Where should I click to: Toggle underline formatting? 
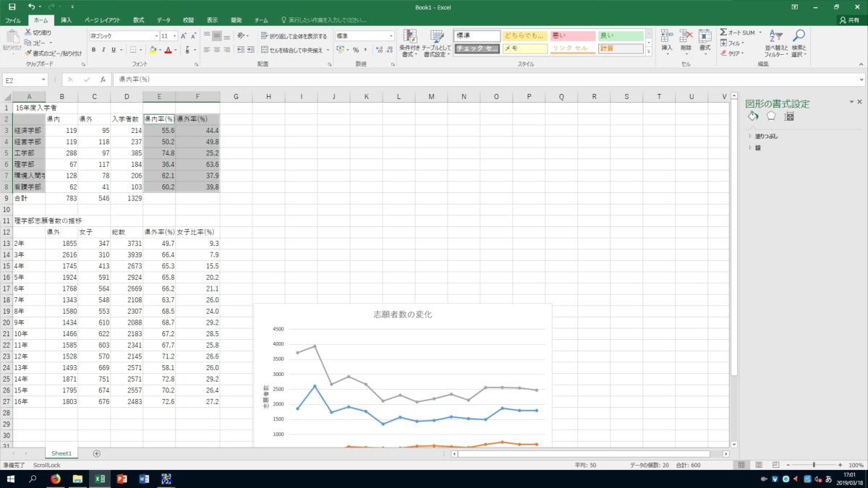pos(114,50)
